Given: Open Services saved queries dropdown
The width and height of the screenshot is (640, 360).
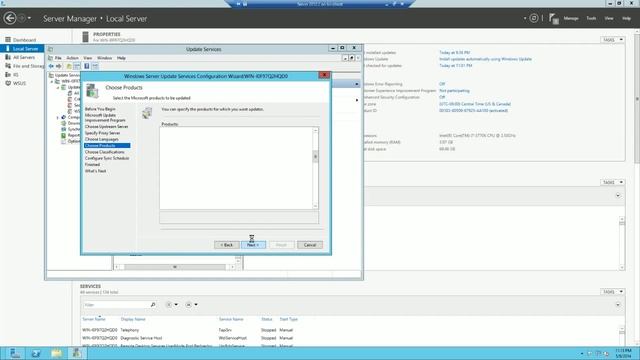Looking at the screenshot, I should (x=191, y=304).
